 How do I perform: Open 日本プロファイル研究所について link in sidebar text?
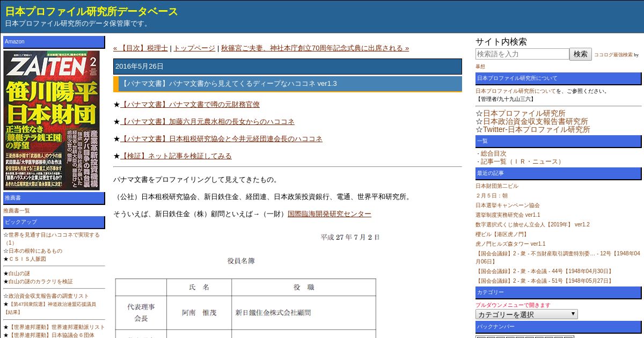click(x=516, y=91)
